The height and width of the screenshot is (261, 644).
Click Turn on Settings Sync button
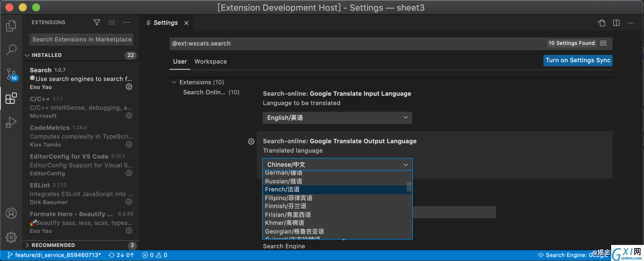(578, 60)
